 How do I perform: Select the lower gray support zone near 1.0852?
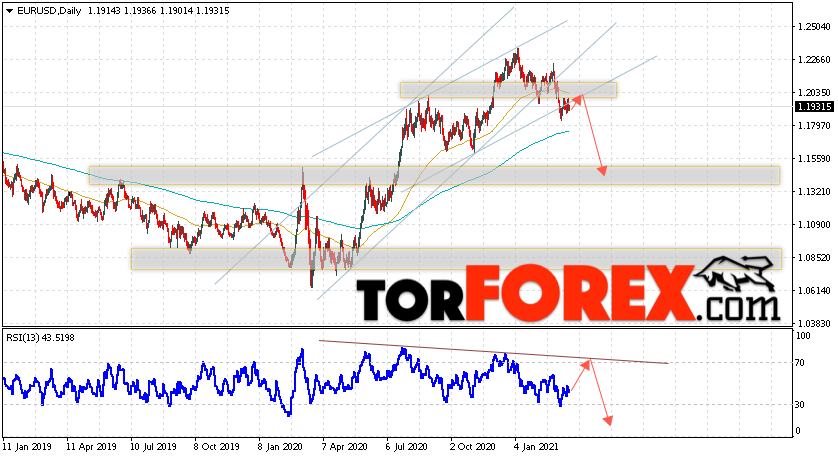click(x=456, y=259)
